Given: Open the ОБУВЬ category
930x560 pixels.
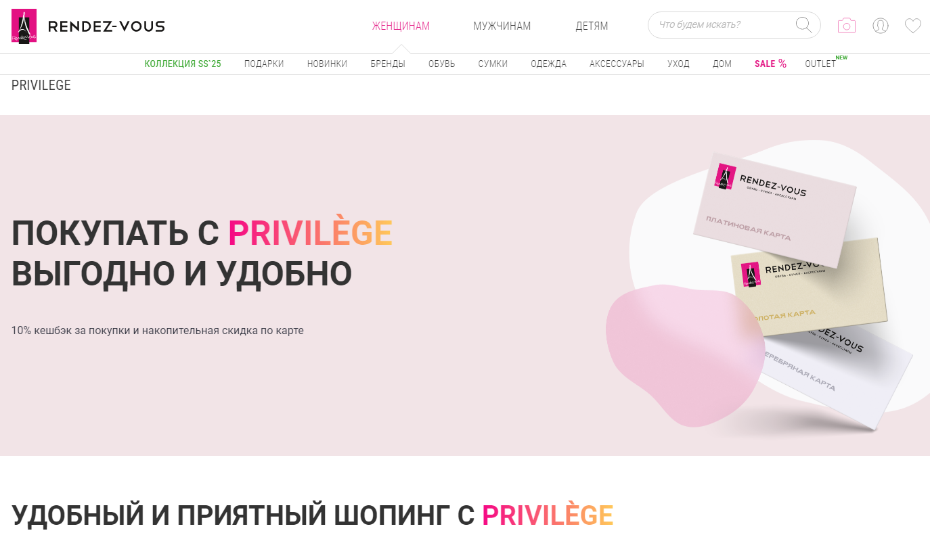Looking at the screenshot, I should pos(442,64).
